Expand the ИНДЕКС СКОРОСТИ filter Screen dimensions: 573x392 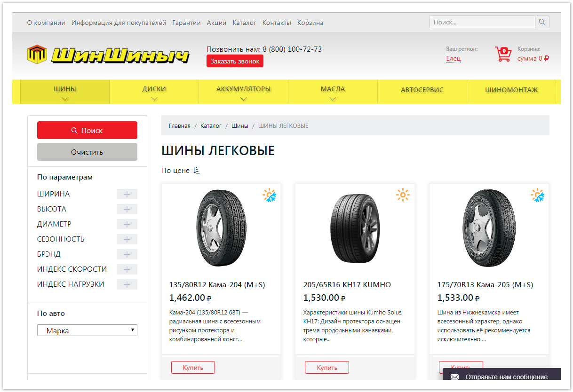127,269
